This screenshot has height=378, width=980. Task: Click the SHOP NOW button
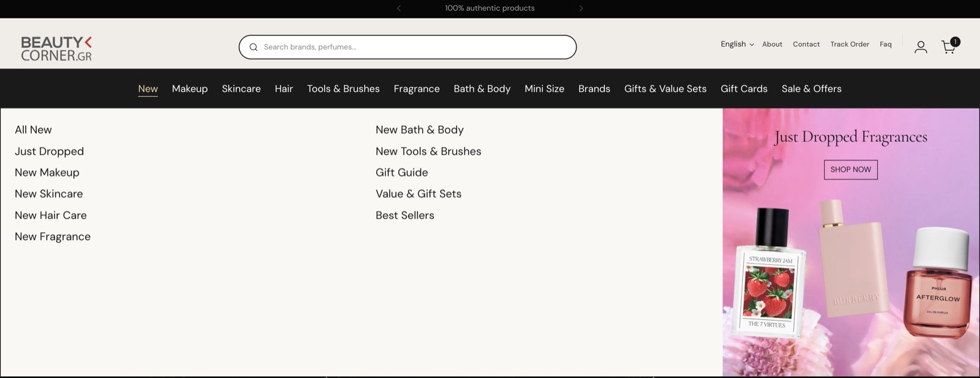coord(851,170)
